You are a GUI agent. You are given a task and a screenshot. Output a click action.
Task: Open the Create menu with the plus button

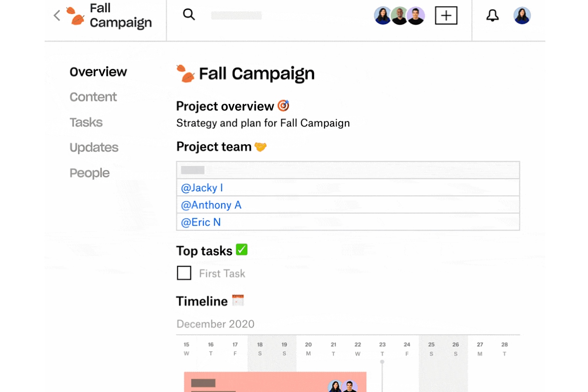point(446,15)
